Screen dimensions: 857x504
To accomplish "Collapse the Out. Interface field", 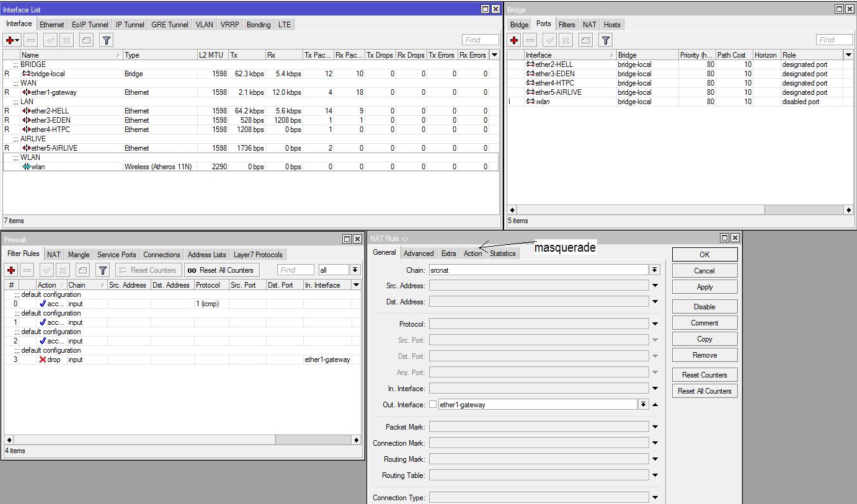I will pyautogui.click(x=655, y=404).
